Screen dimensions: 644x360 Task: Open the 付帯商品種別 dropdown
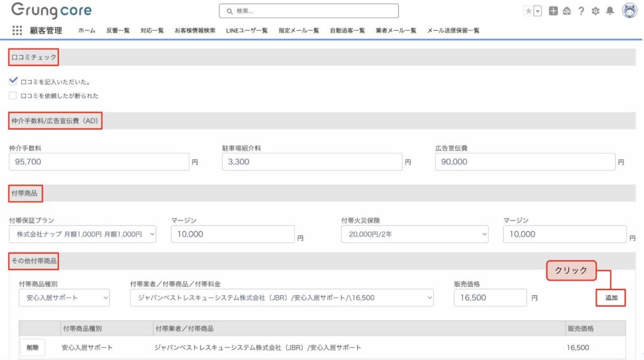(64, 298)
